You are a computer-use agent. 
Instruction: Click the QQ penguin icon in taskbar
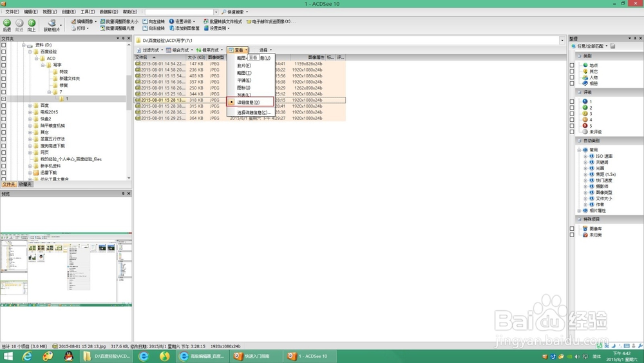click(x=69, y=356)
